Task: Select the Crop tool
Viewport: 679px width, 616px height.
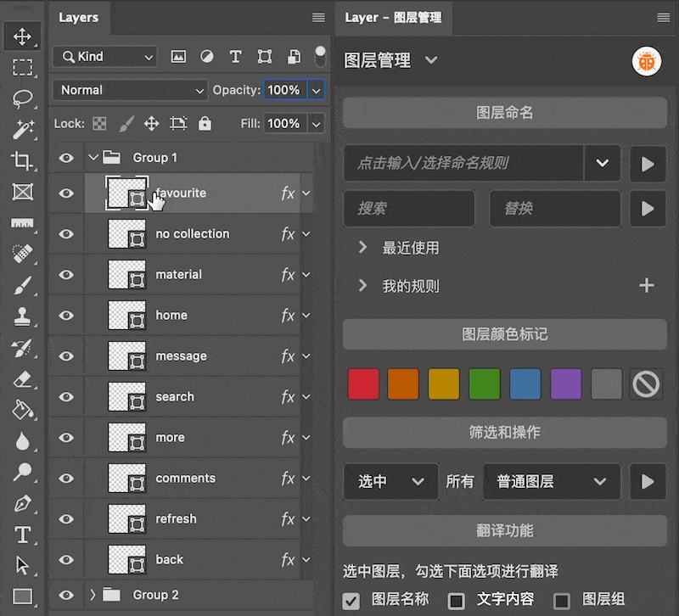Action: (22, 161)
